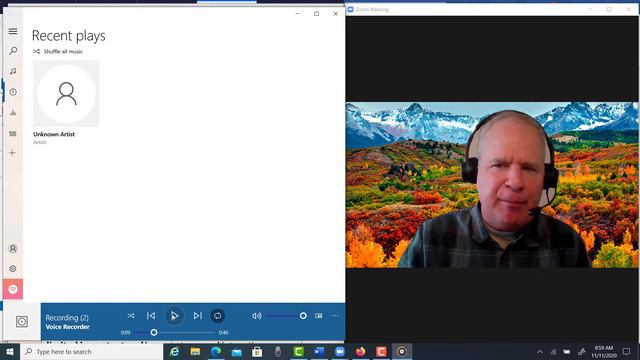The width and height of the screenshot is (640, 360).
Task: Open Microsoft Store from taskbar
Action: [x=257, y=351]
